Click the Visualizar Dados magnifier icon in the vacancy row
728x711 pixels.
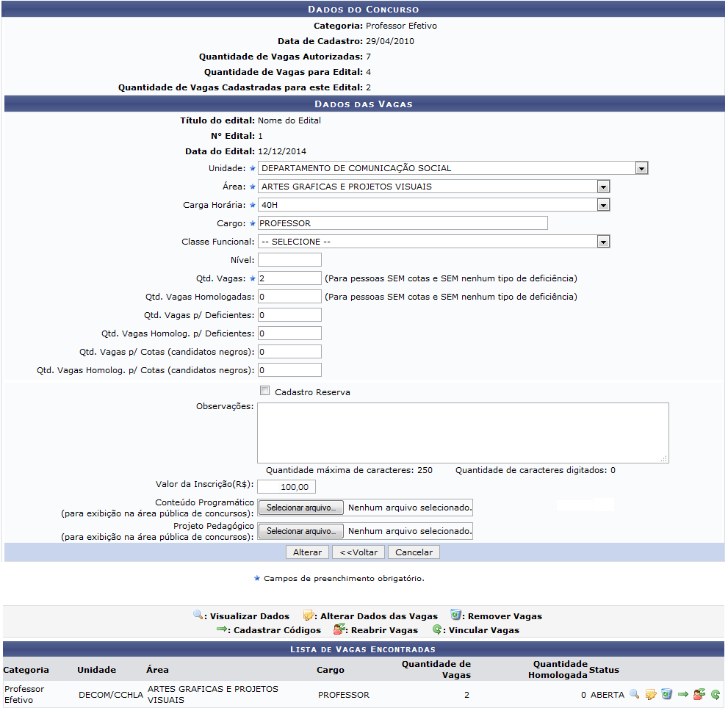pyautogui.click(x=634, y=694)
